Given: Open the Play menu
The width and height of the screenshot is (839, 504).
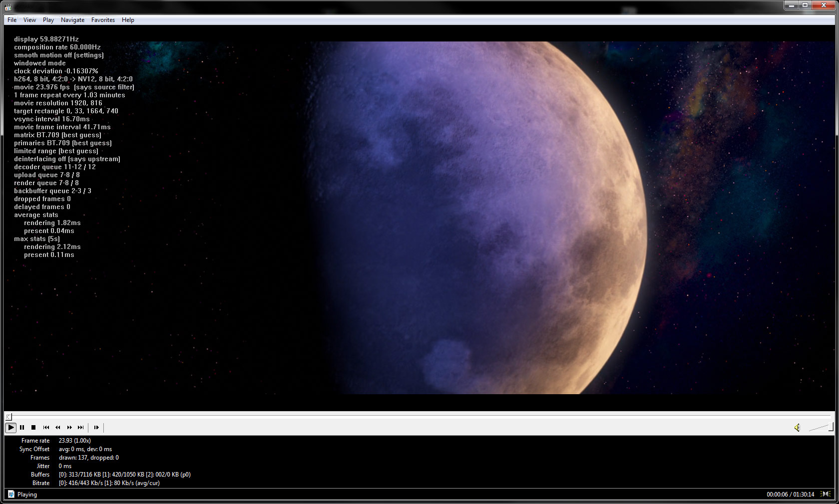Looking at the screenshot, I should point(48,20).
